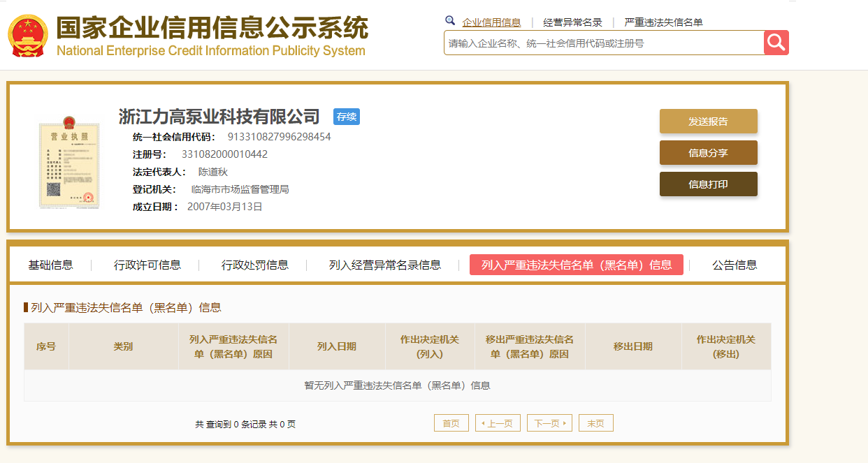Click the small magnifier icon beside 企业信用信息

point(450,21)
